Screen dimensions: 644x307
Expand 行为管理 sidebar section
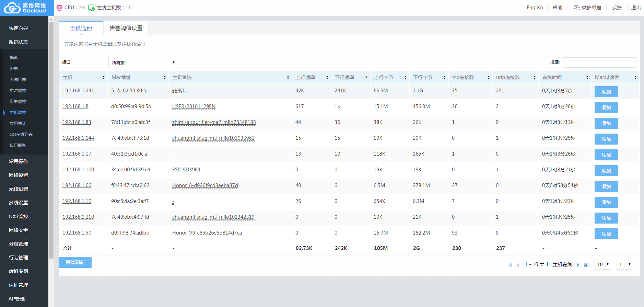click(19, 258)
